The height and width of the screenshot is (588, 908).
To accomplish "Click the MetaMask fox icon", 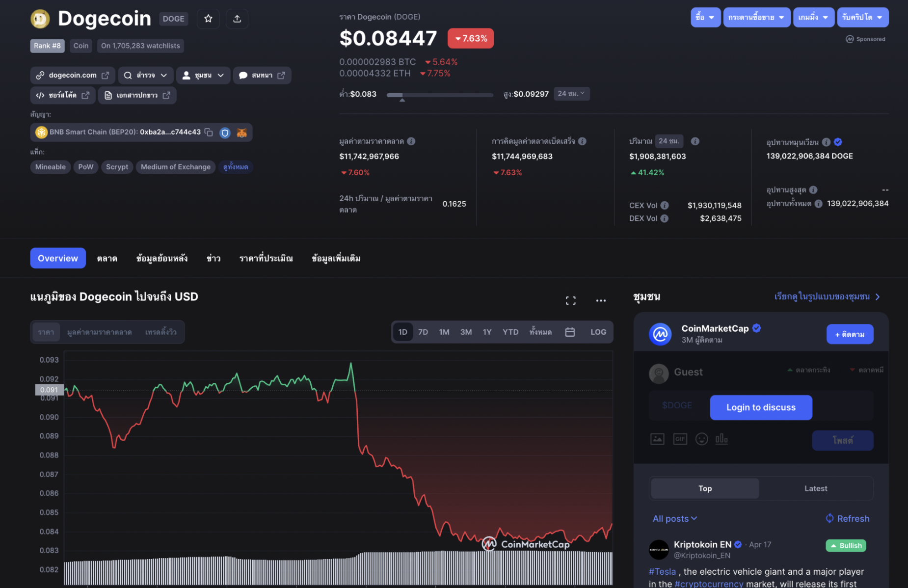I will click(x=241, y=133).
